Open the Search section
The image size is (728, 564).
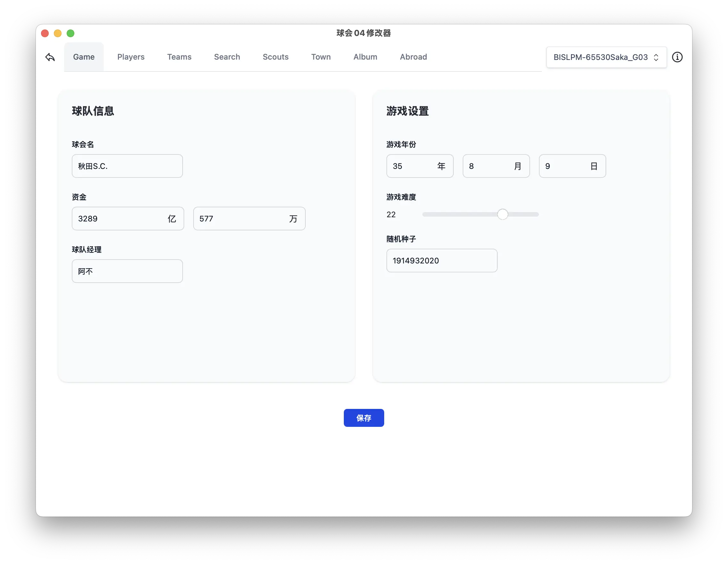click(x=227, y=57)
